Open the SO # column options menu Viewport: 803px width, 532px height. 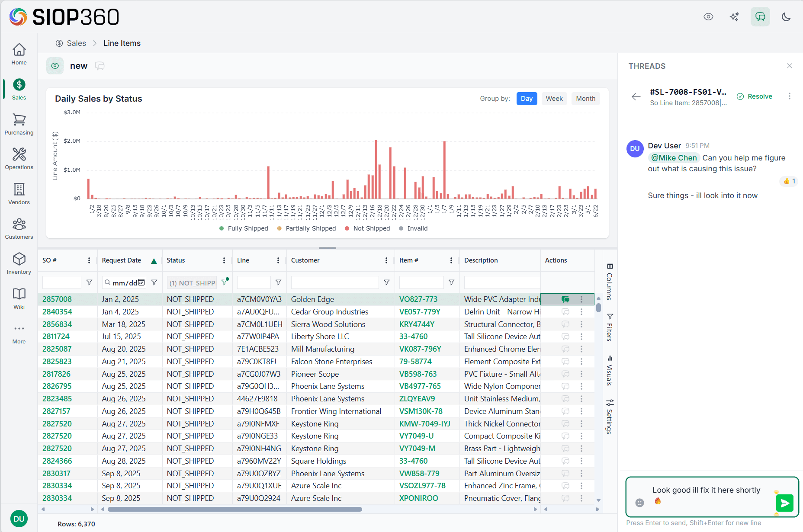pos(89,260)
